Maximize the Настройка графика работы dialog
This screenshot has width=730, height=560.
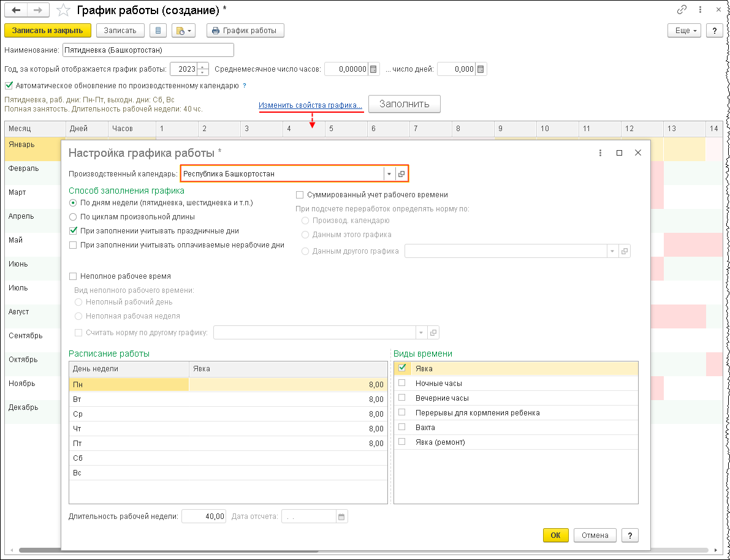[x=619, y=153]
